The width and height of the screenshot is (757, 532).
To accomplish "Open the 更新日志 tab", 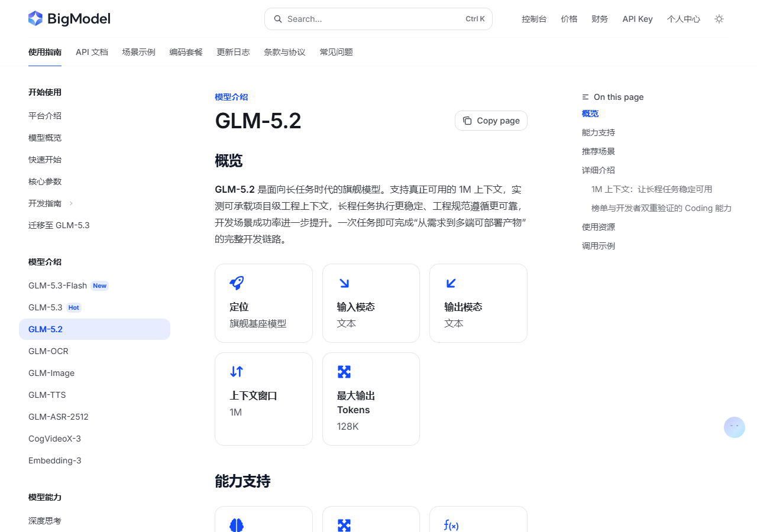I will 234,52.
